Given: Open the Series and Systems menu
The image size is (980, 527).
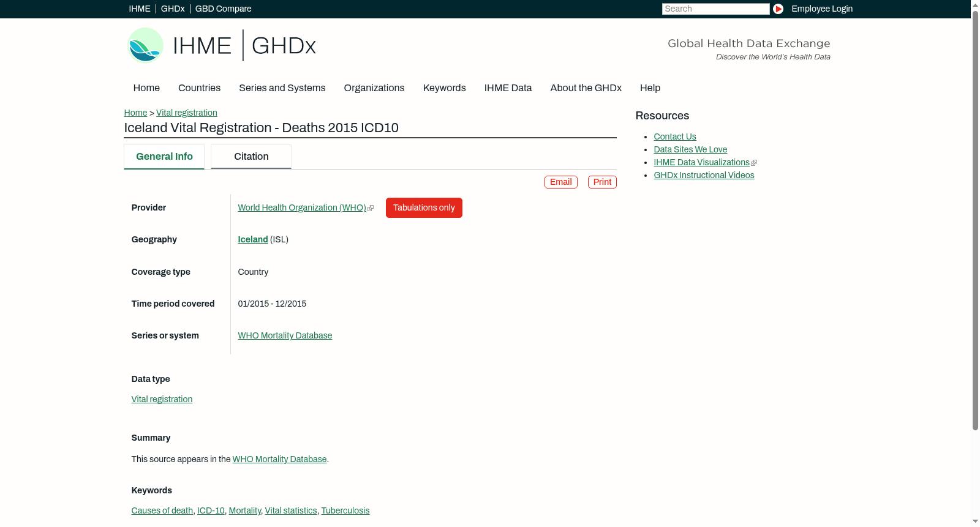Looking at the screenshot, I should (x=282, y=88).
